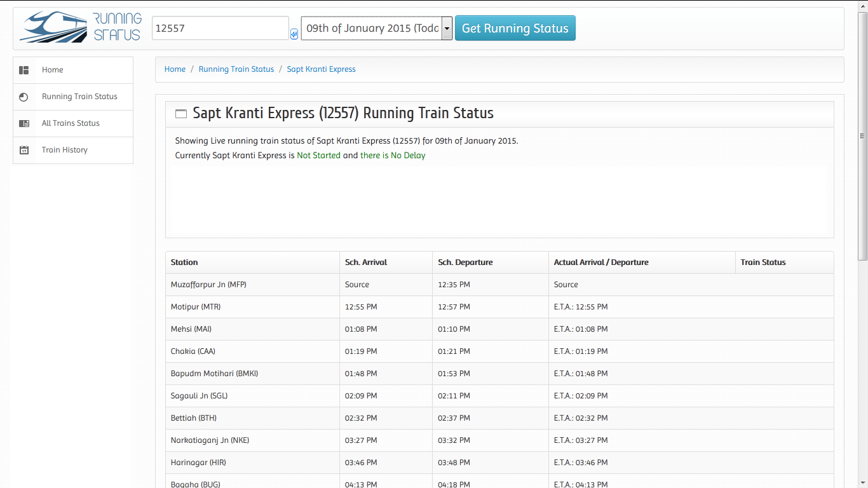Screen dimensions: 868x488
Task: Open the date selection dropdown
Action: (x=377, y=29)
